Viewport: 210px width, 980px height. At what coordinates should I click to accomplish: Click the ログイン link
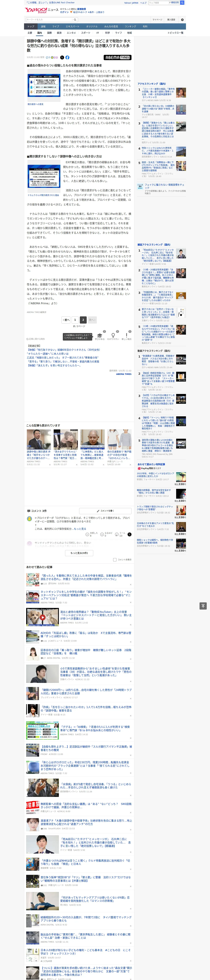click(x=64, y=12)
